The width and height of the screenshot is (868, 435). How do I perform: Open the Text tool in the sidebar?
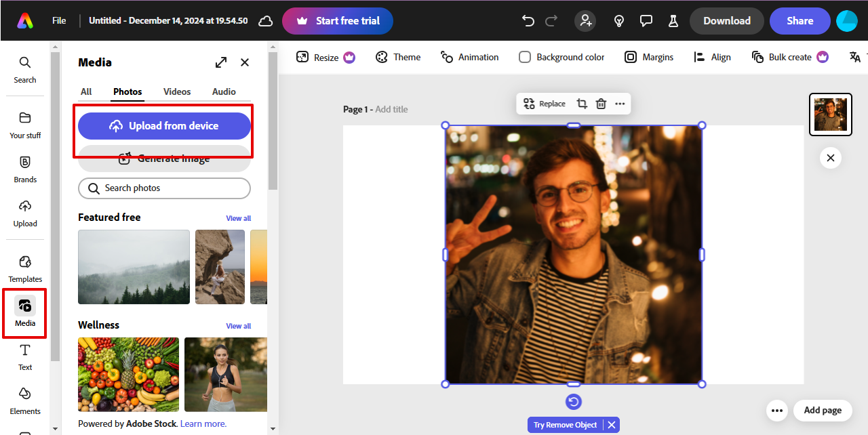25,357
